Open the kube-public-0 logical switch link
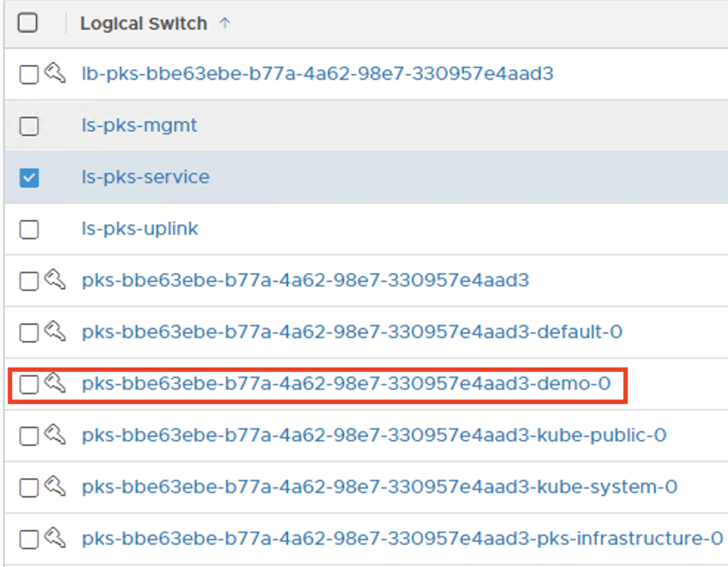Image resolution: width=728 pixels, height=567 pixels. 374,435
